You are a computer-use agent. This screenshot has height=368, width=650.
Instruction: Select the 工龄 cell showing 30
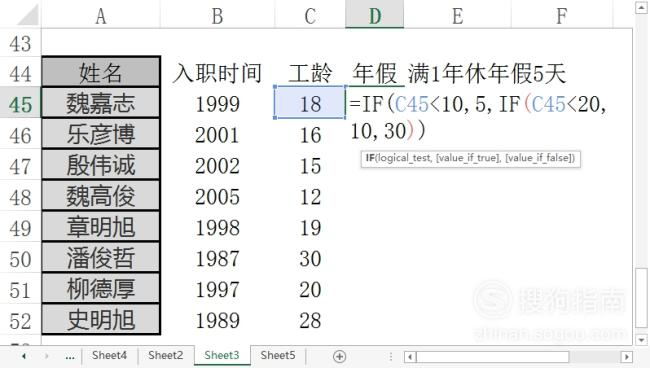point(310,259)
